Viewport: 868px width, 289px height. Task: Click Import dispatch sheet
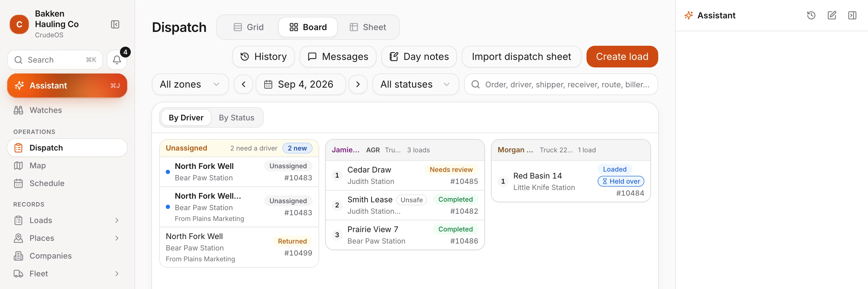521,57
